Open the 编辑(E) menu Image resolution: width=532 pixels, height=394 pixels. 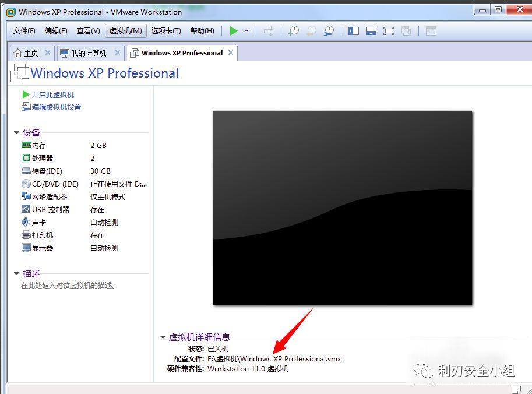pos(56,31)
